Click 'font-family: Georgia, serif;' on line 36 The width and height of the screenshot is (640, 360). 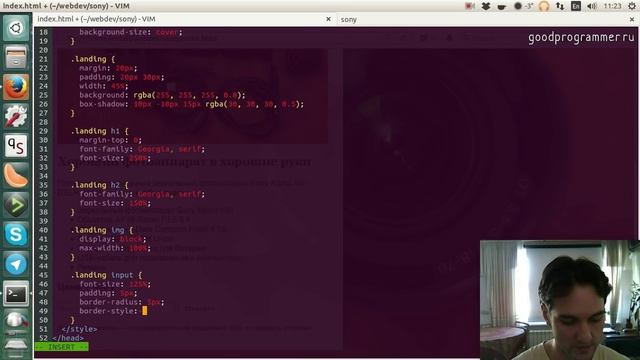142,194
